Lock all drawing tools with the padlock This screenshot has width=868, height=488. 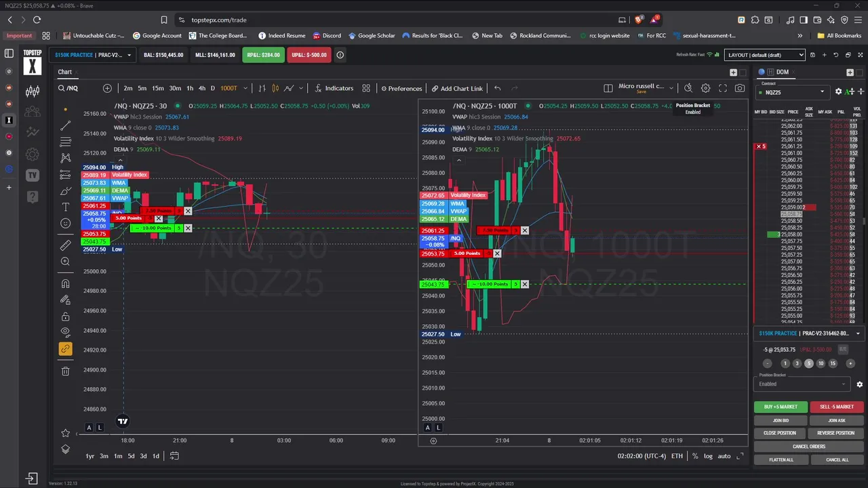[x=65, y=317]
